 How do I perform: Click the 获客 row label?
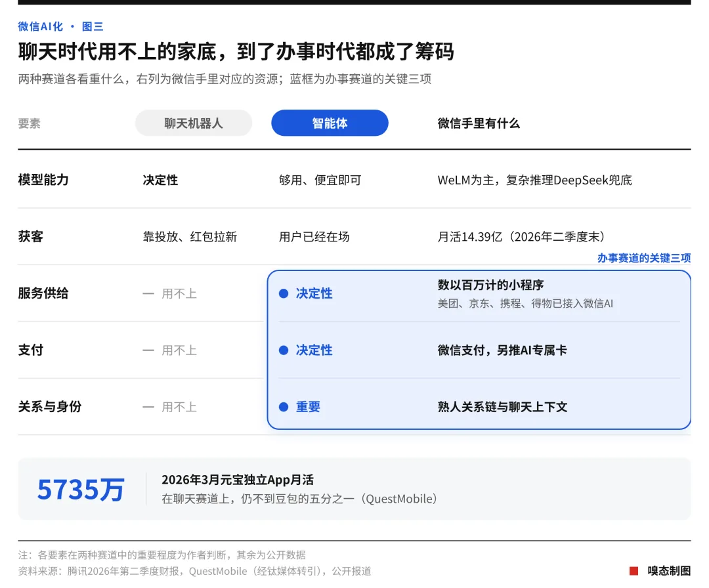[x=30, y=236]
